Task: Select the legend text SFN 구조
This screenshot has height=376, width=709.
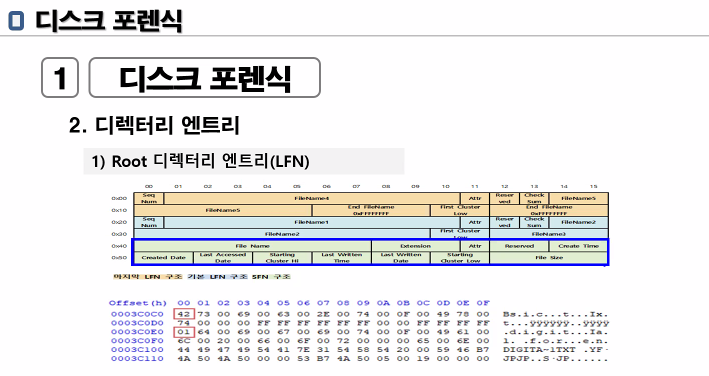Action: (271, 277)
